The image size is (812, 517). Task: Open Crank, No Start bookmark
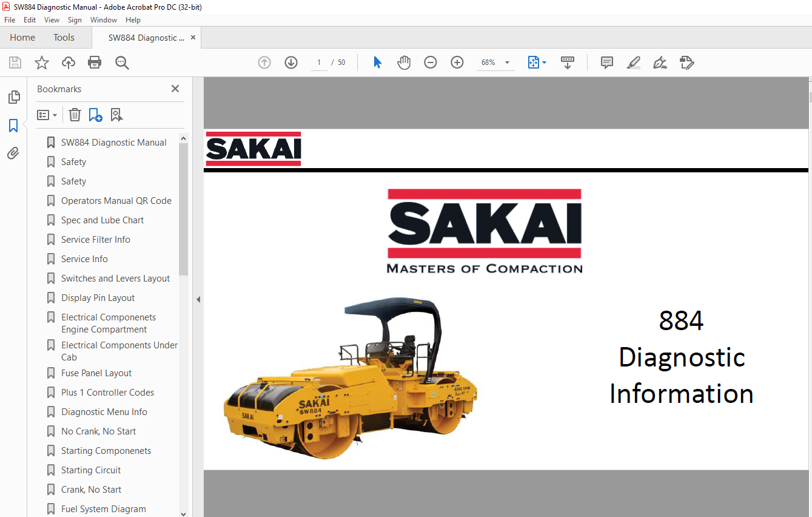coord(91,490)
